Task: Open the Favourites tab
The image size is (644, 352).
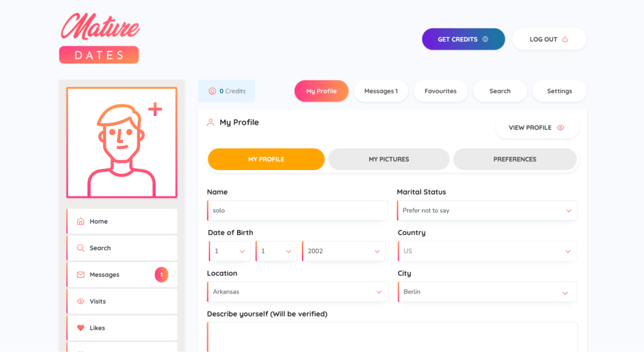Action: [x=440, y=91]
